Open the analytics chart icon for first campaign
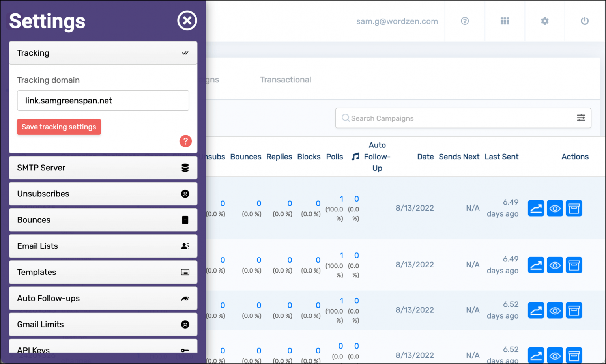 (x=536, y=208)
